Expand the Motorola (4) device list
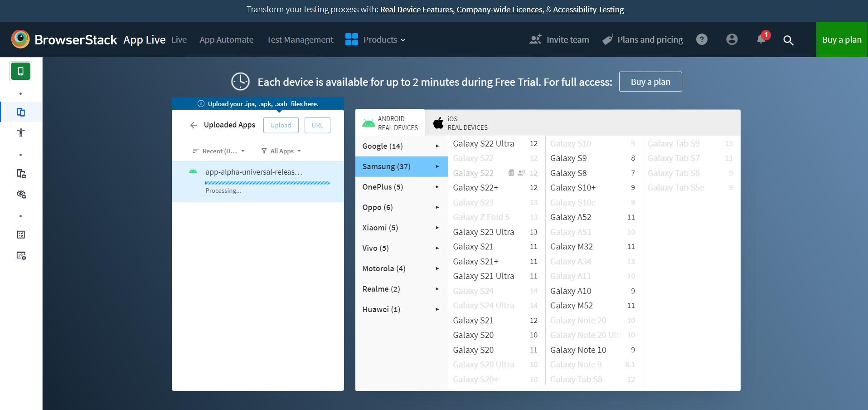The width and height of the screenshot is (868, 410). pyautogui.click(x=402, y=268)
